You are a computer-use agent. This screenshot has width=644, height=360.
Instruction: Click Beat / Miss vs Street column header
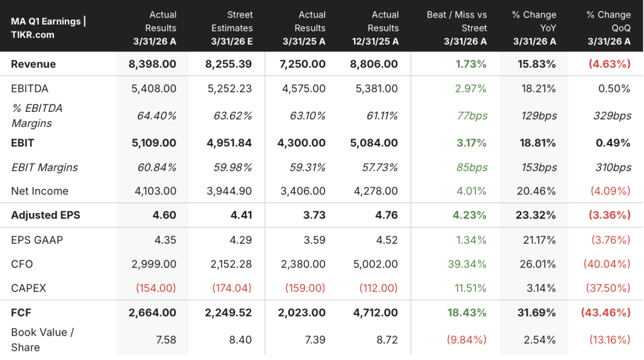click(x=457, y=28)
